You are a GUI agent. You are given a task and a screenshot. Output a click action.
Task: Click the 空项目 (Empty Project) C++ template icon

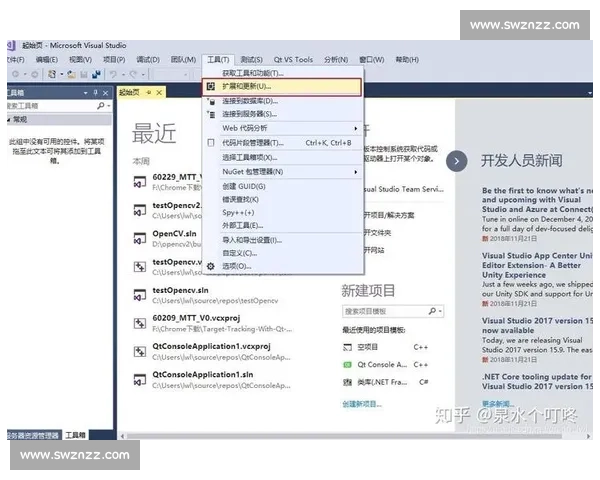[x=347, y=348]
